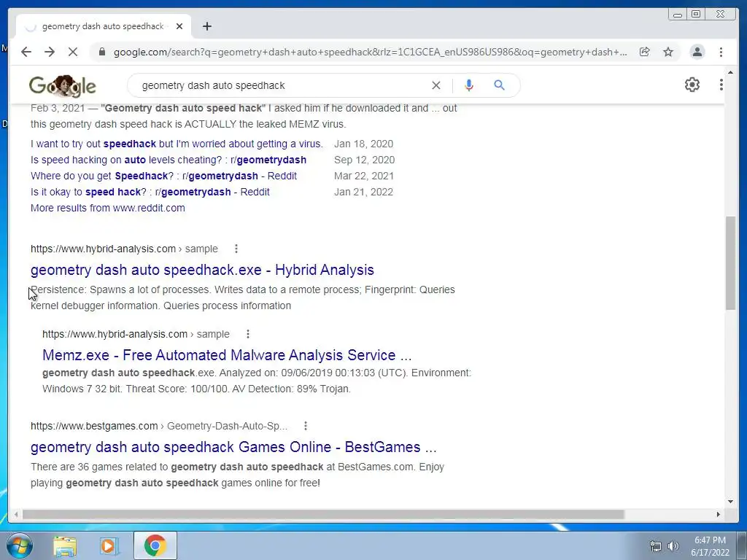Close the geometry dash auto speedhack tab
Screen dimensions: 747x560
coord(179,26)
